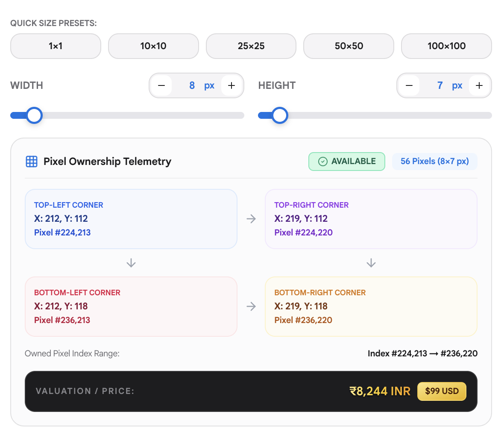Screen dimensions: 504x435
Task: Select the Bottom-Right Corner card
Action: coord(371,307)
